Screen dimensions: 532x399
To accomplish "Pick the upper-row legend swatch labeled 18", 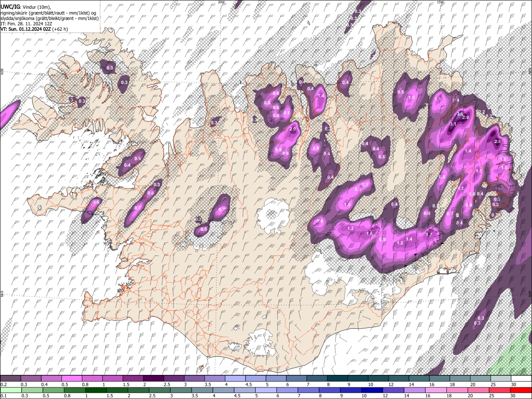I will click(460, 379).
